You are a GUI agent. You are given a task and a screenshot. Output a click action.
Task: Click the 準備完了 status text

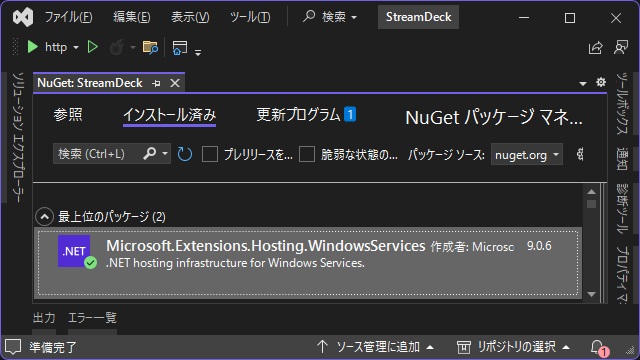point(53,347)
